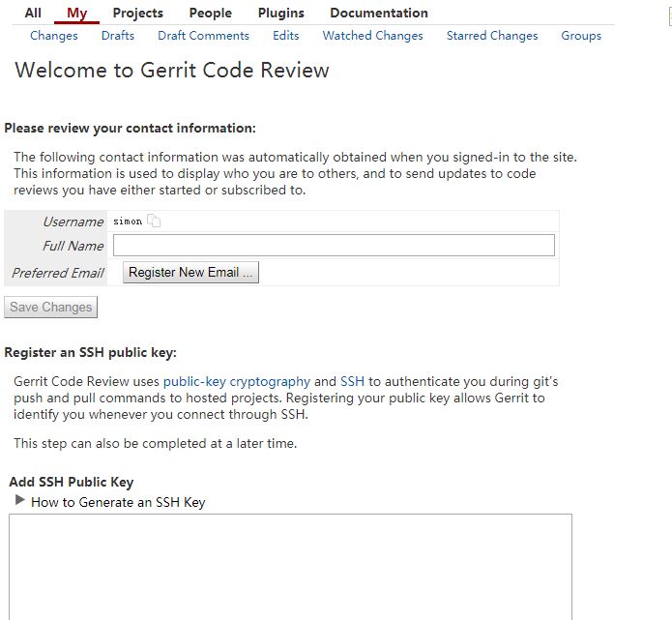Open the Documentation menu
This screenshot has width=672, height=620.
(x=379, y=13)
